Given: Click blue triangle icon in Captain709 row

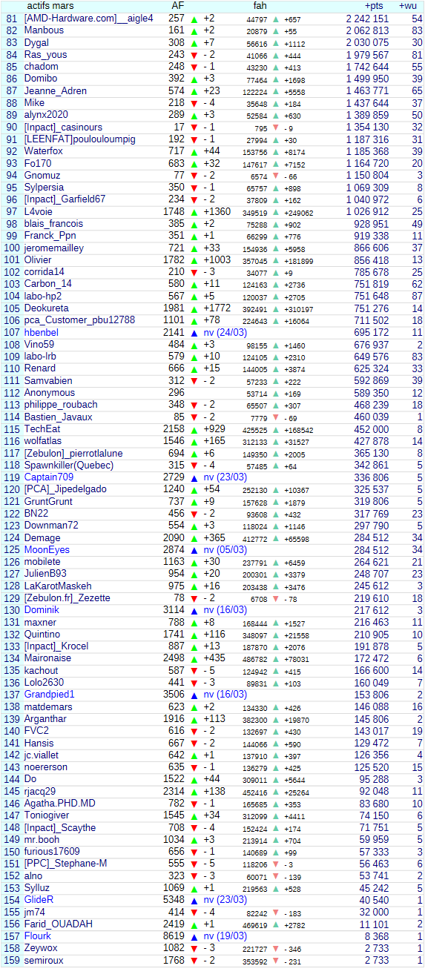Looking at the screenshot, I should click(x=194, y=478).
